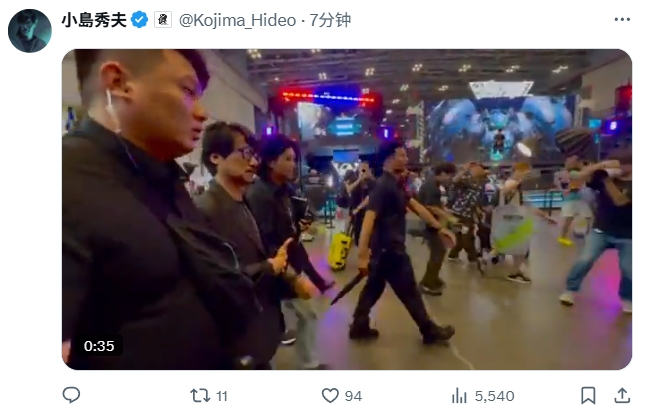The image size is (658, 412).
Task: Click the yellow suitcase in the video
Action: pos(339,250)
